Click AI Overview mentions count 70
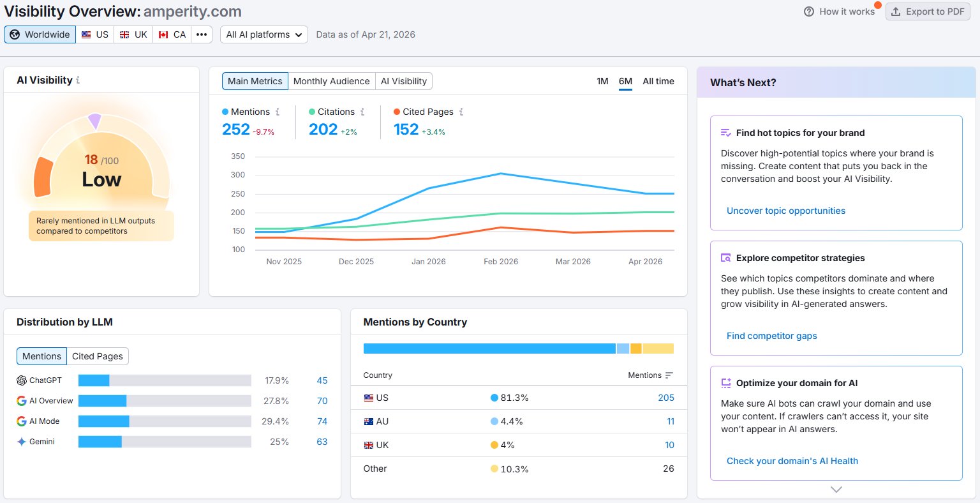This screenshot has height=503, width=980. coord(322,401)
